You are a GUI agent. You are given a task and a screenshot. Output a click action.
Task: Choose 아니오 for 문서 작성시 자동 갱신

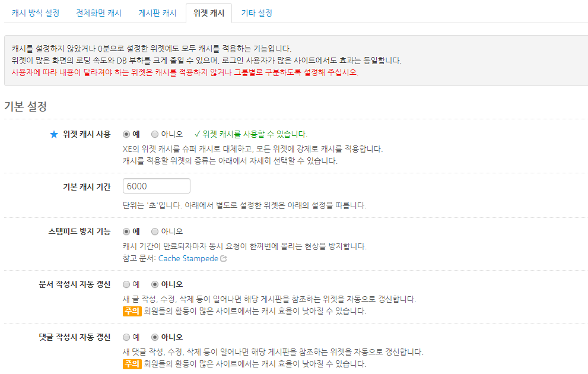(155, 284)
